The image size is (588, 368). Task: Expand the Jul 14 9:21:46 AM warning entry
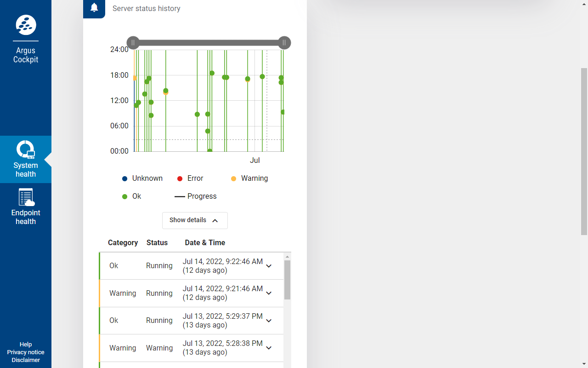click(x=269, y=293)
